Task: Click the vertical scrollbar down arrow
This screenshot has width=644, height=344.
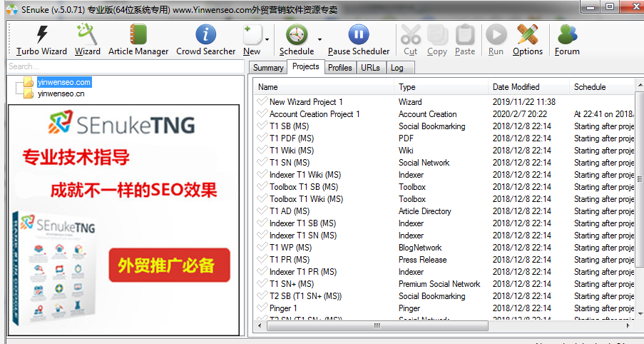Action: pyautogui.click(x=640, y=314)
